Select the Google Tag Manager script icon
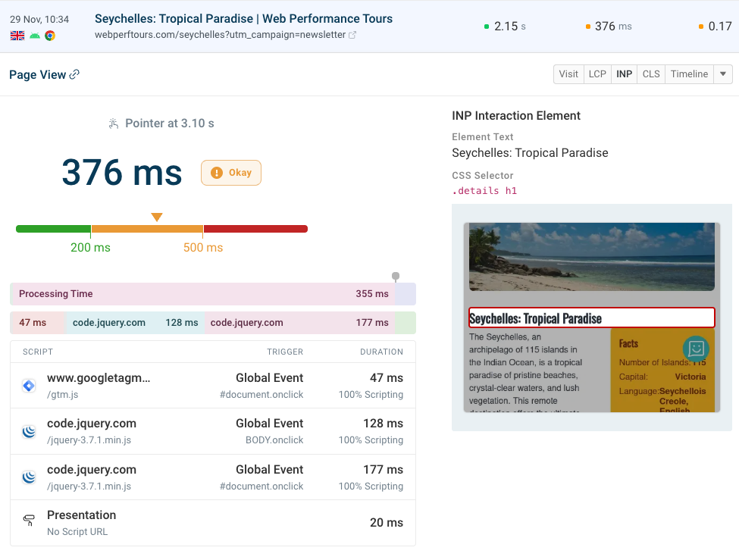The image size is (739, 560). 28,385
